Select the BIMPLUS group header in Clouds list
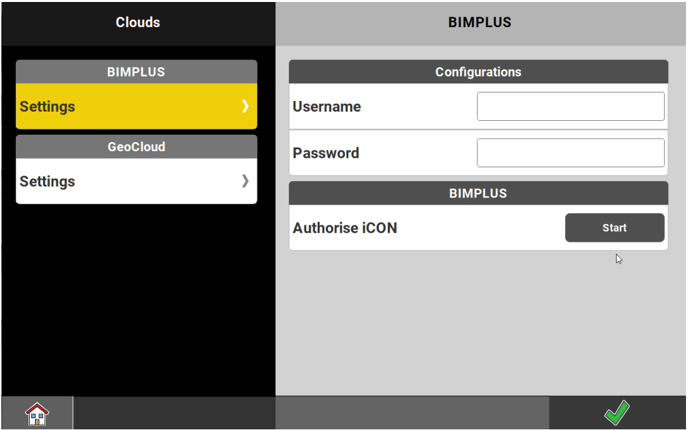 coord(136,72)
